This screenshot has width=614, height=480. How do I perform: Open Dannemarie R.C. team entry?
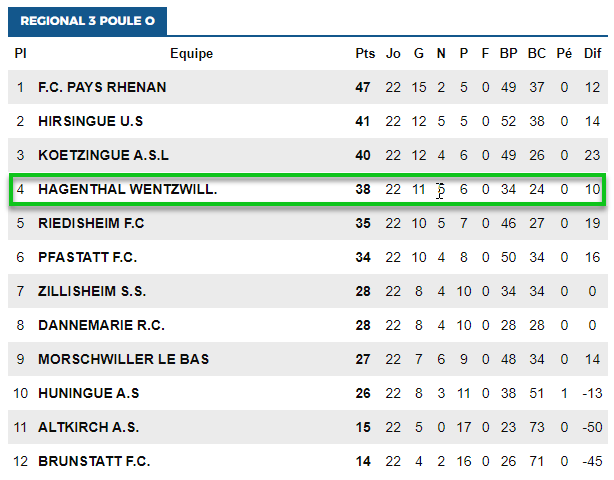pos(101,325)
